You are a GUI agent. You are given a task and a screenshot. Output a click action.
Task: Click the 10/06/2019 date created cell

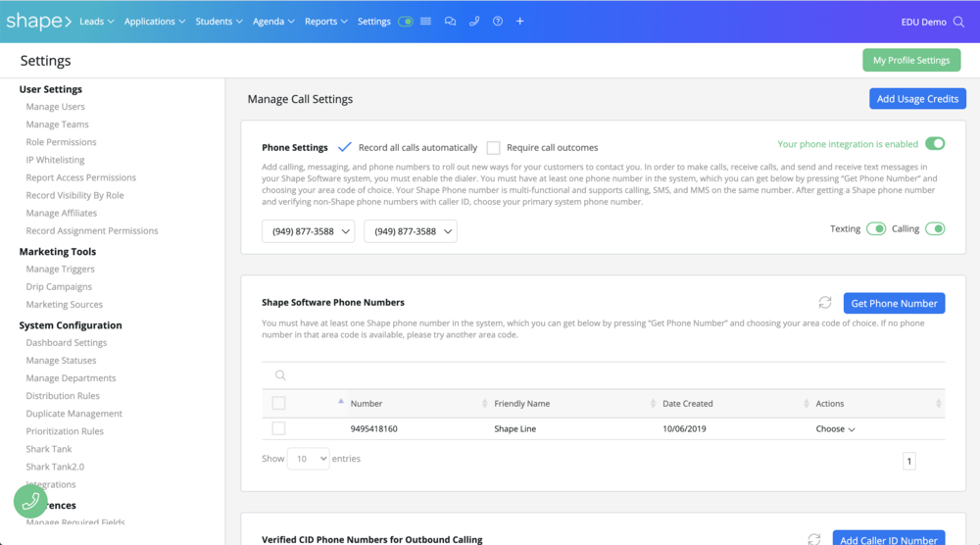684,428
